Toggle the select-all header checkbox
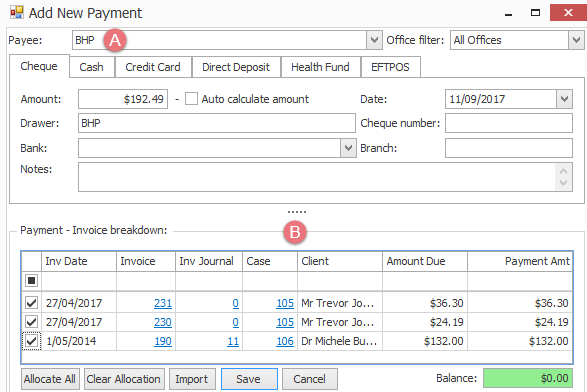The width and height of the screenshot is (587, 392). [31, 280]
